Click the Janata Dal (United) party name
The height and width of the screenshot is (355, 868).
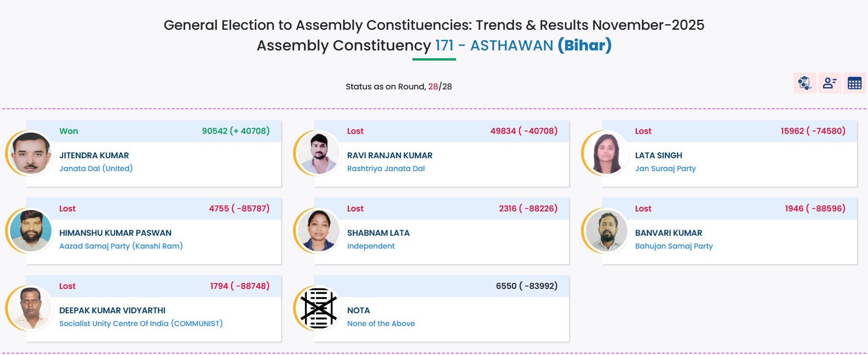pos(96,168)
